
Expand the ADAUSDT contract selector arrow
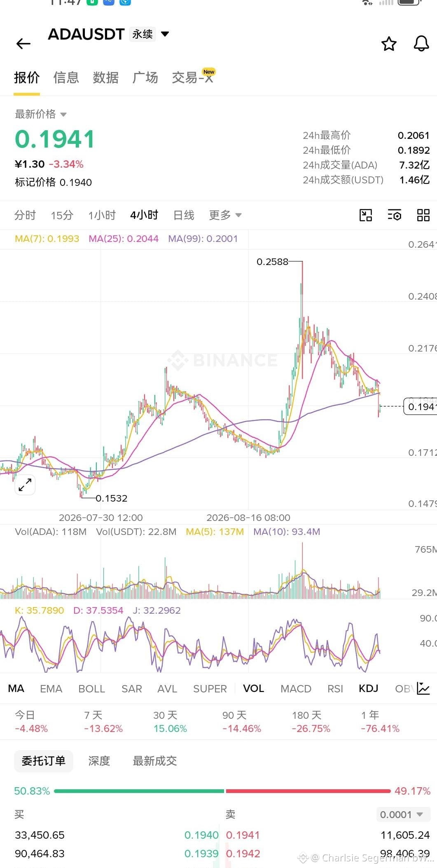point(165,34)
